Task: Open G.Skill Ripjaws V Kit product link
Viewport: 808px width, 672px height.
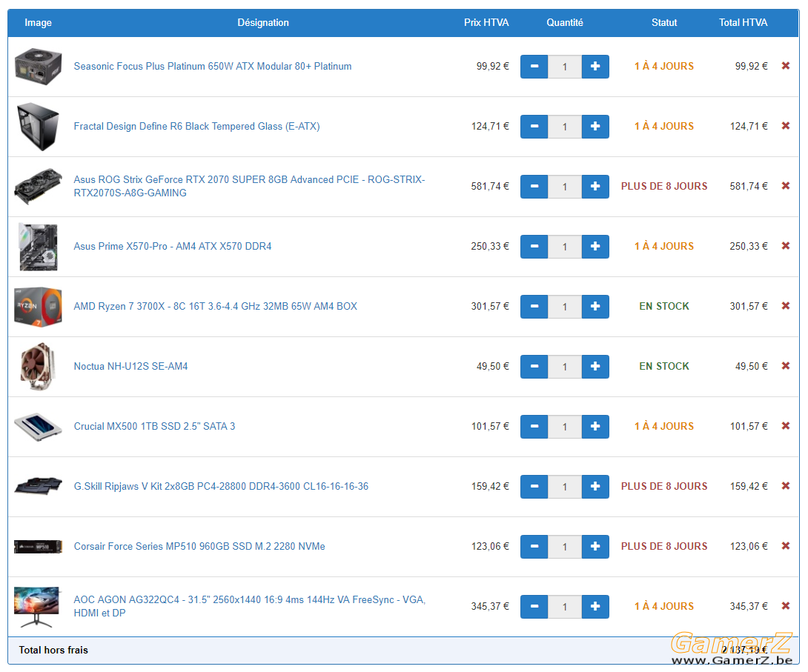Action: tap(221, 487)
